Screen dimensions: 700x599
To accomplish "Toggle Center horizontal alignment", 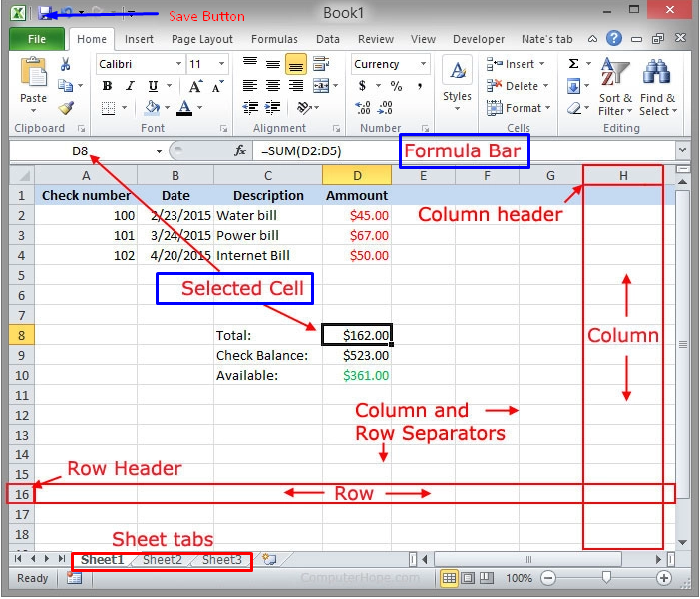I will (x=273, y=86).
